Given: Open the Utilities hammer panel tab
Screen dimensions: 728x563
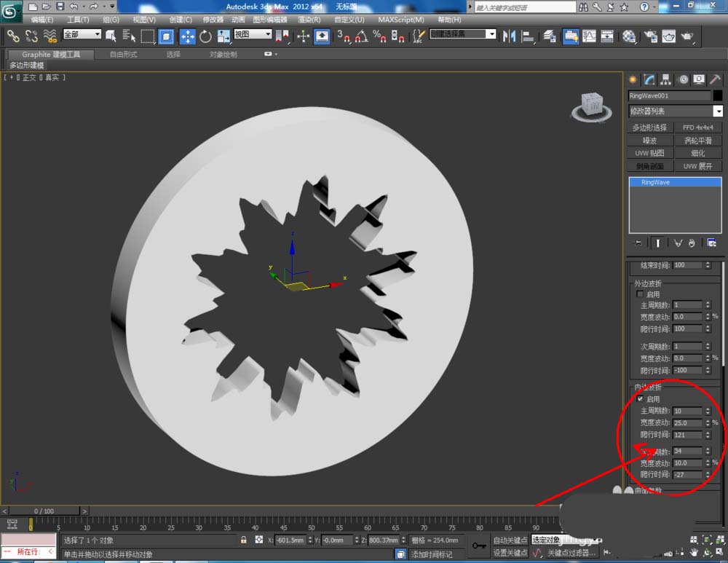Looking at the screenshot, I should click(x=716, y=79).
